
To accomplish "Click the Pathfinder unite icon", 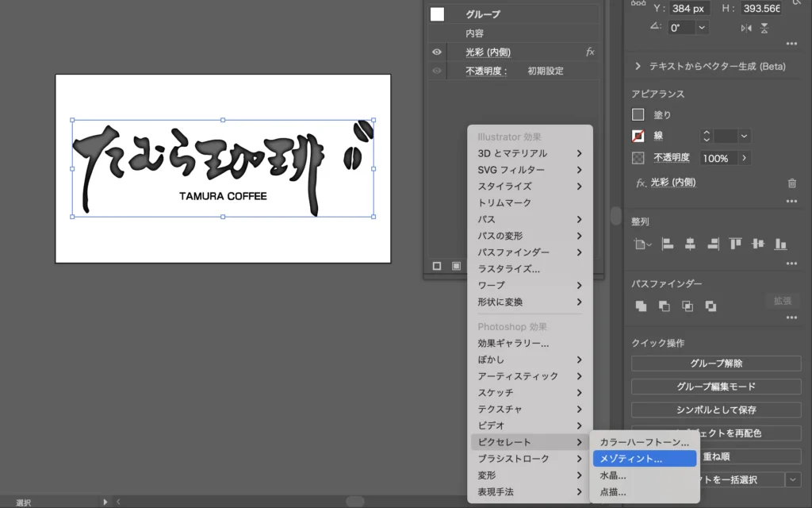I will [641, 306].
